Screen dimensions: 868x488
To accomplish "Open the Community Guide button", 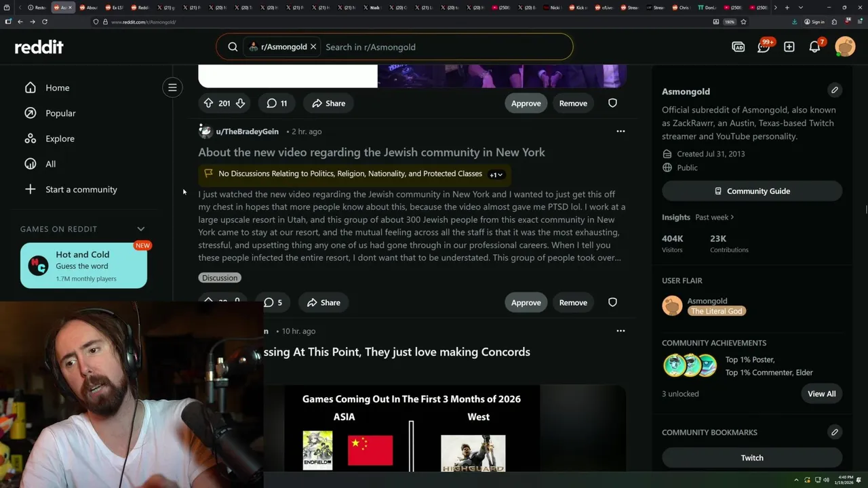I will click(752, 191).
